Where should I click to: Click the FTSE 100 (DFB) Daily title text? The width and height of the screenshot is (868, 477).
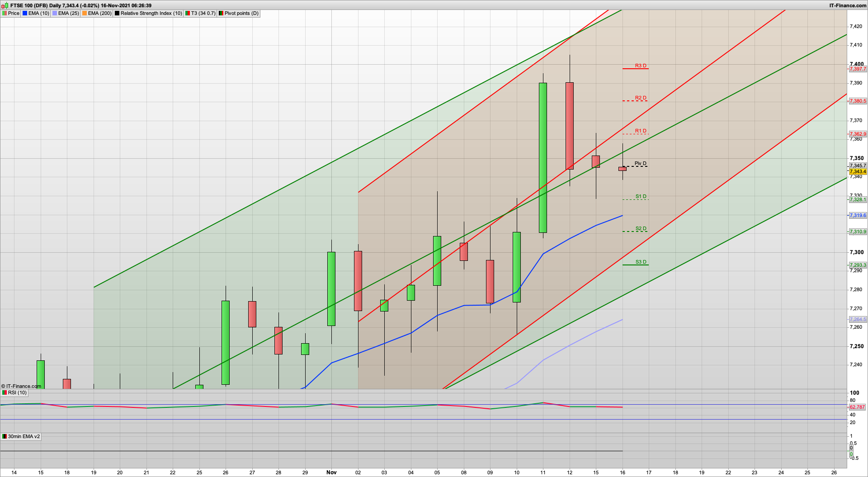36,5
